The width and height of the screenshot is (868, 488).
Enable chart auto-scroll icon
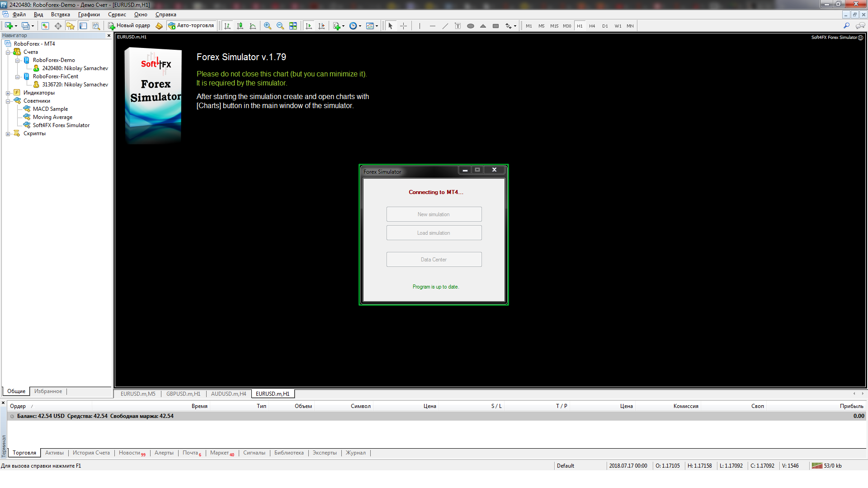coord(309,26)
